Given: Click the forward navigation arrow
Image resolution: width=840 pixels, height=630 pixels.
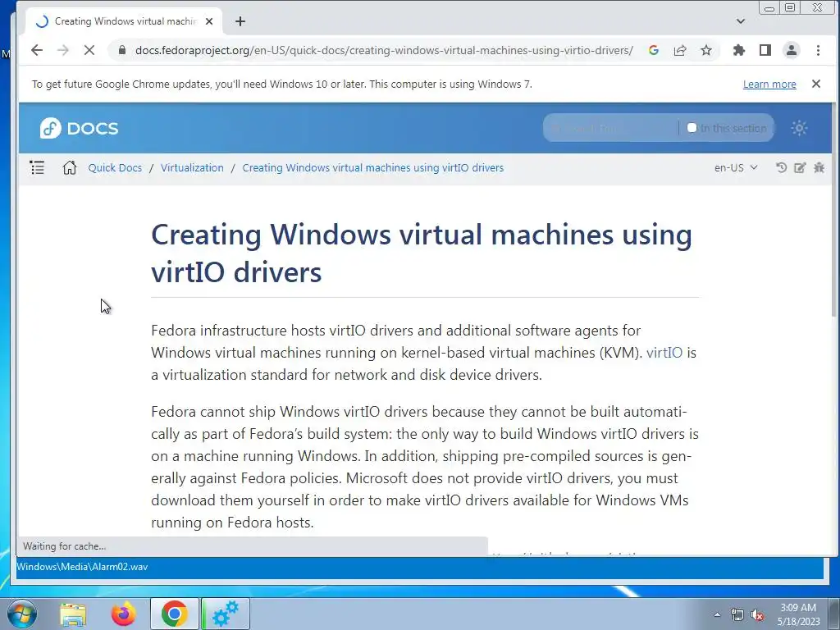Looking at the screenshot, I should 62,50.
